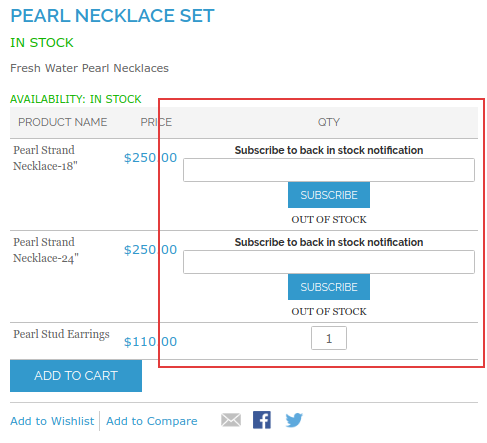Click Pearl Strand Necklace-18" product name
The width and height of the screenshot is (487, 443).
point(45,158)
